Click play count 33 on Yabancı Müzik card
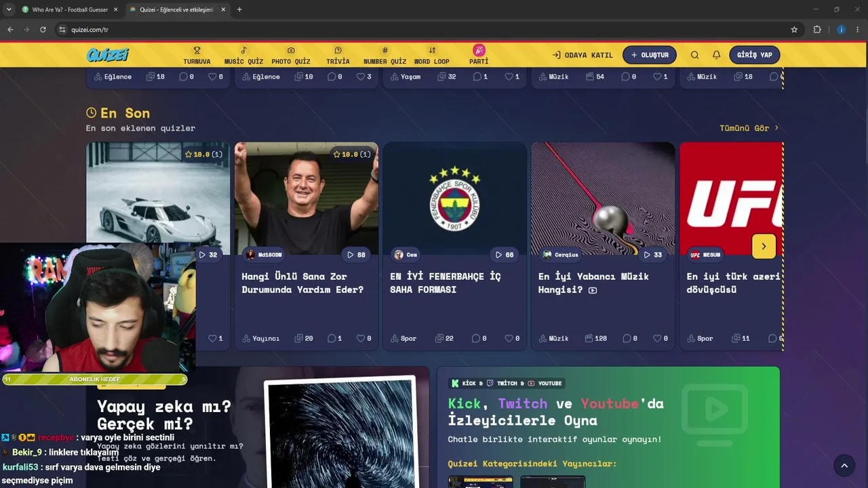This screenshot has width=868, height=488. click(x=652, y=255)
